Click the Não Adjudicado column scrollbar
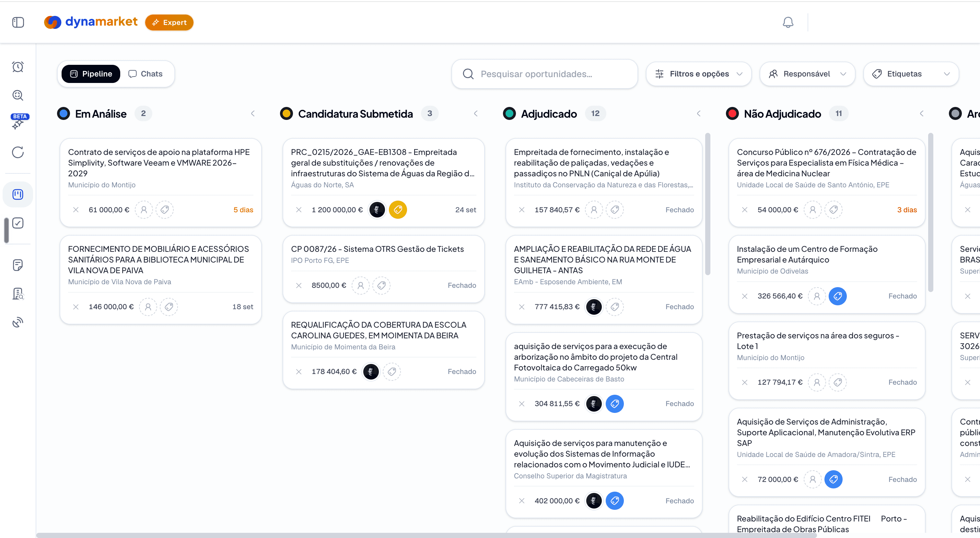The width and height of the screenshot is (980, 538). point(930,212)
